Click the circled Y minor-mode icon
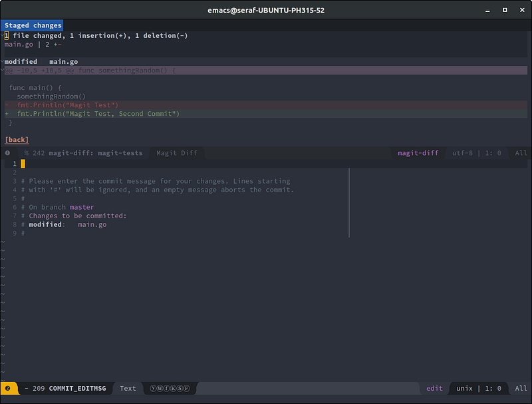Viewport: 532px width, 404px height. tap(154, 388)
